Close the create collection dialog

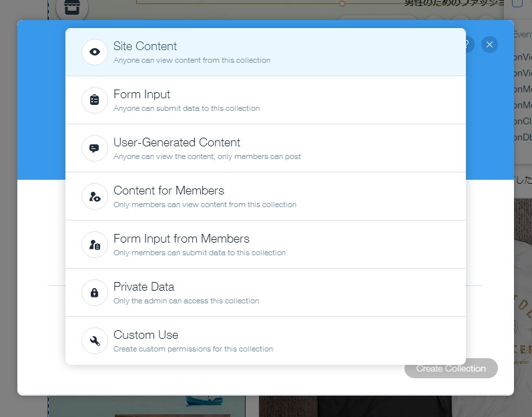click(489, 45)
